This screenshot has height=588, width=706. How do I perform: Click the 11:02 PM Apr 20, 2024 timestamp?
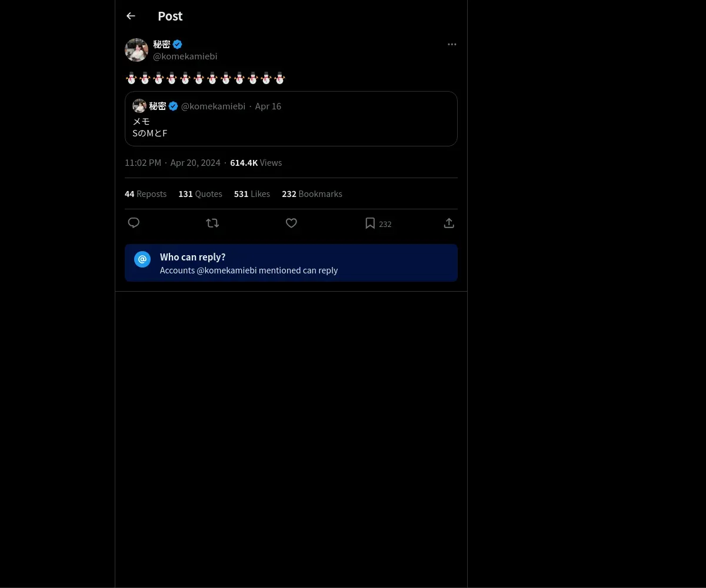pos(172,162)
